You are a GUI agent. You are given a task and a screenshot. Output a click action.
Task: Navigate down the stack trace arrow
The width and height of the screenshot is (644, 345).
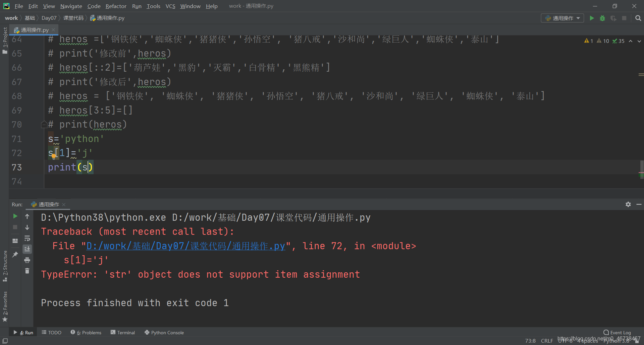27,227
